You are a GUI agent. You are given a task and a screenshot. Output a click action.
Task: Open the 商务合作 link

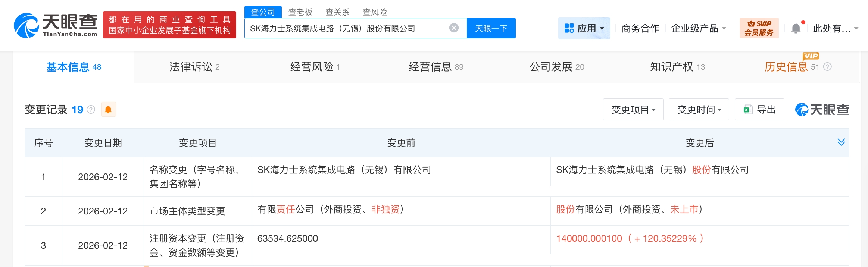[x=640, y=28]
